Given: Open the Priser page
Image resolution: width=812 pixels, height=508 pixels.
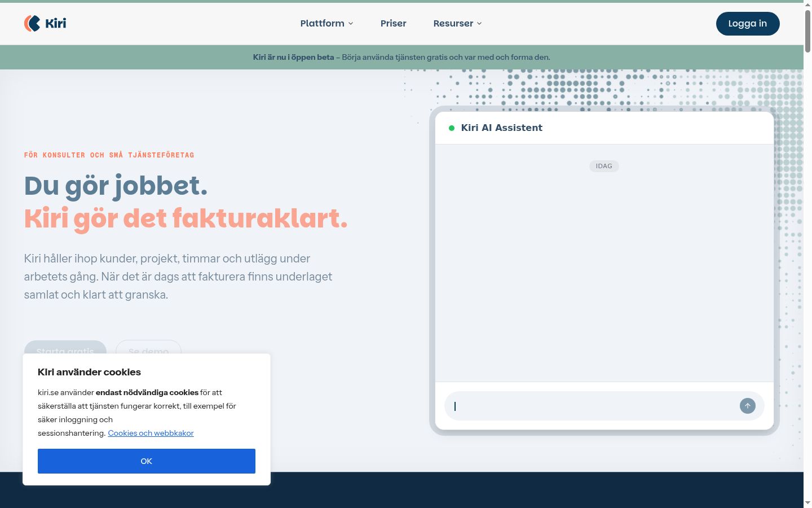Looking at the screenshot, I should click(x=393, y=23).
